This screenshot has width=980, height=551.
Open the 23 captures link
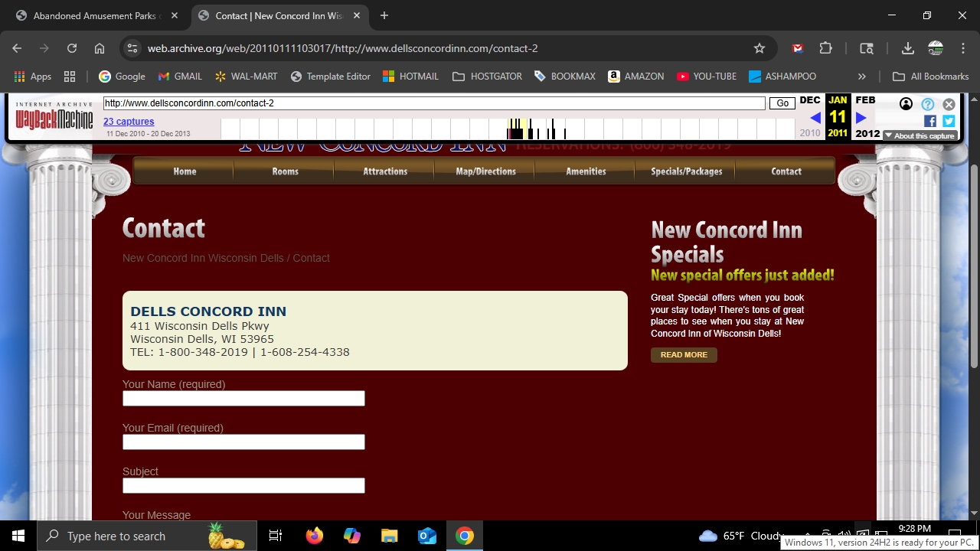point(129,122)
